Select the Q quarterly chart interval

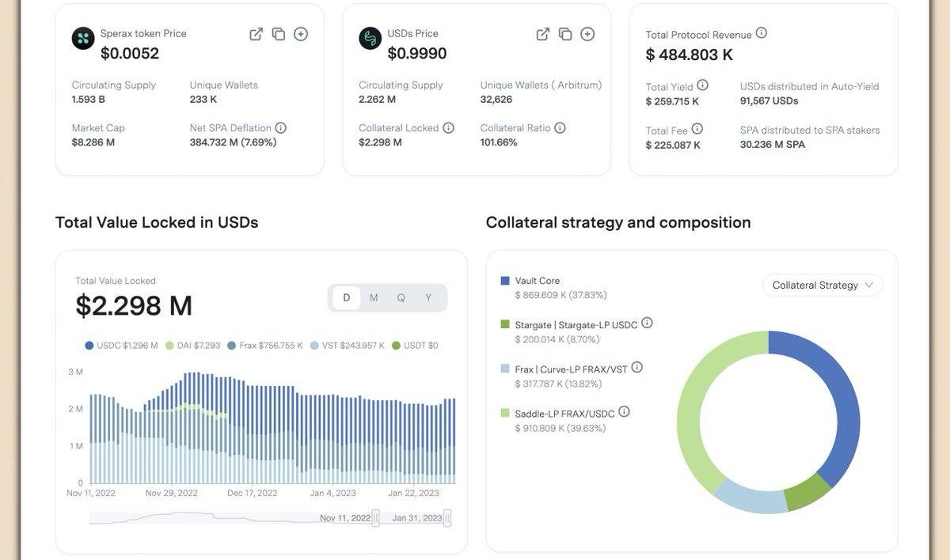tap(401, 298)
